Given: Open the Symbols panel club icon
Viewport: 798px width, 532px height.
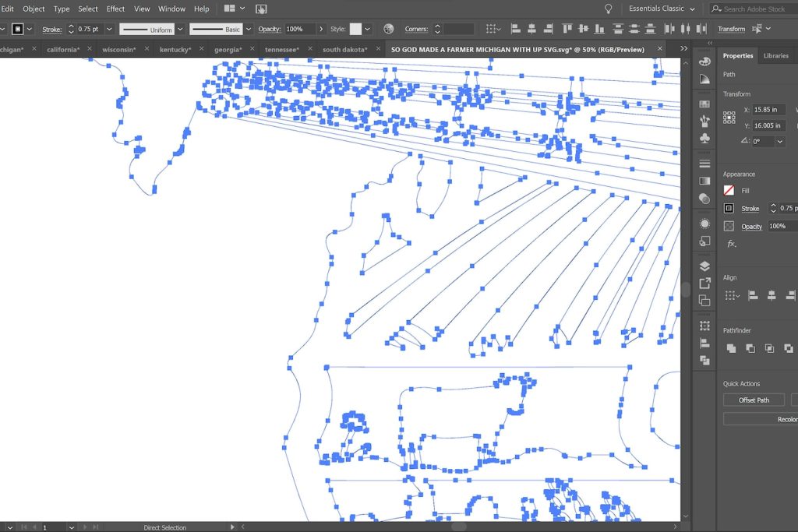Looking at the screenshot, I should tap(704, 138).
